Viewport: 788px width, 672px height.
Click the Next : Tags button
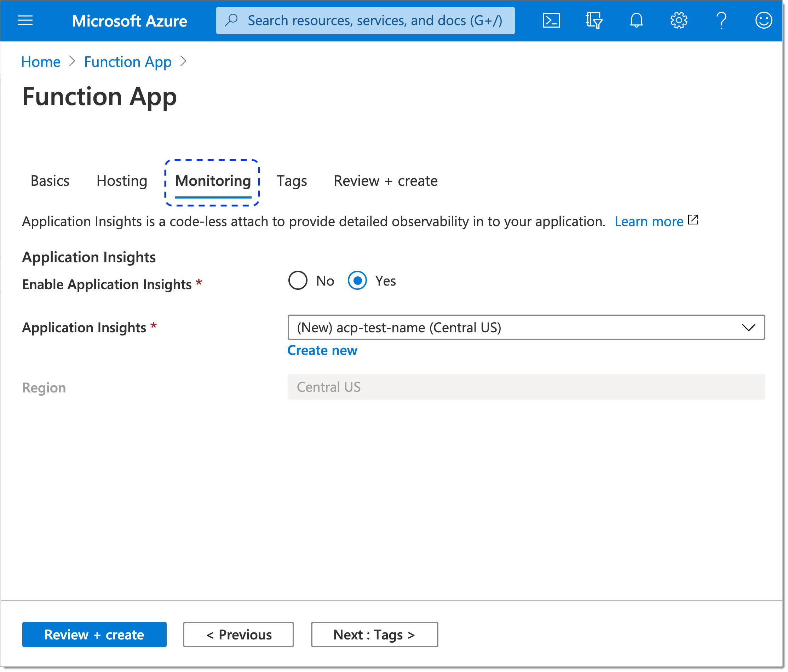pos(374,634)
